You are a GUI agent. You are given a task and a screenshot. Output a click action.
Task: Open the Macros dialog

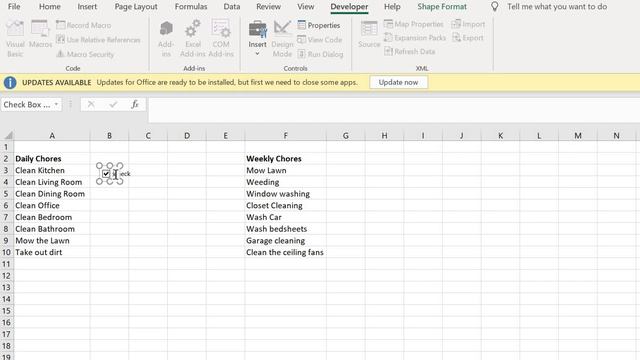click(x=40, y=35)
